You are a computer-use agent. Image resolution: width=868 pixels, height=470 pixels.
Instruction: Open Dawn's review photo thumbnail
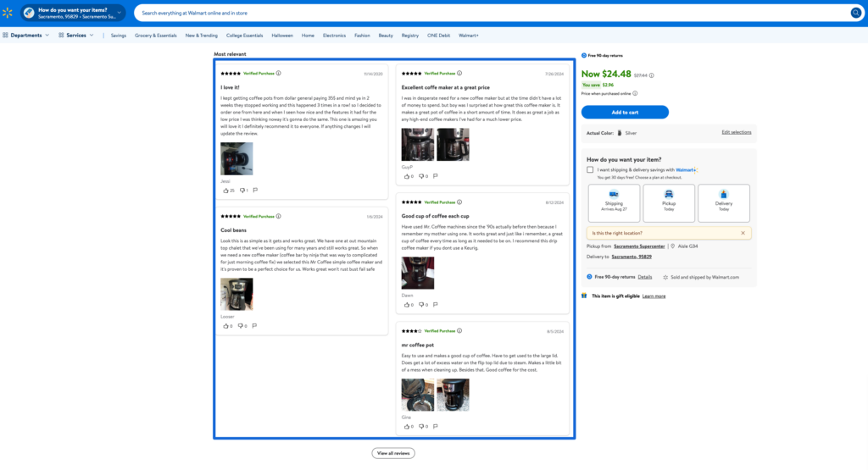click(418, 274)
